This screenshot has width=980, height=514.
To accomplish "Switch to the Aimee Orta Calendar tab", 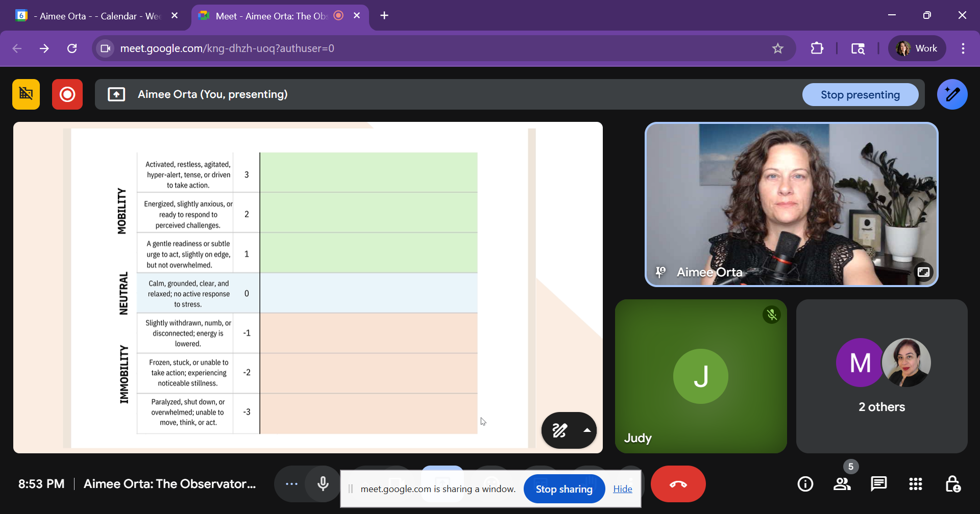I will click(97, 16).
